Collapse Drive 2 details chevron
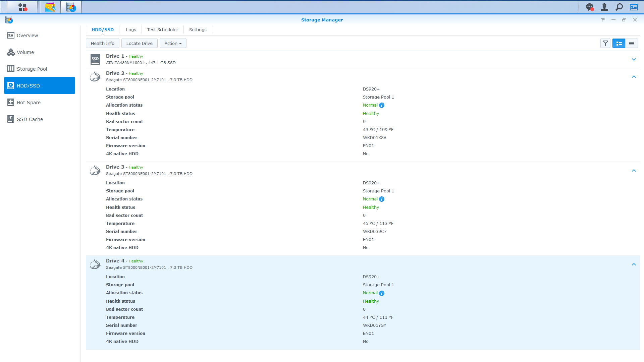The height and width of the screenshot is (362, 644). pos(634,77)
